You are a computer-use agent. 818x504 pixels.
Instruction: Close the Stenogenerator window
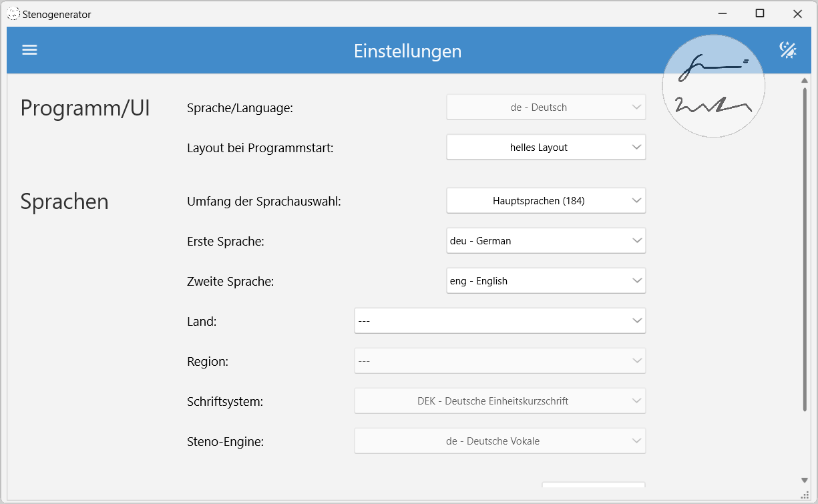point(797,13)
